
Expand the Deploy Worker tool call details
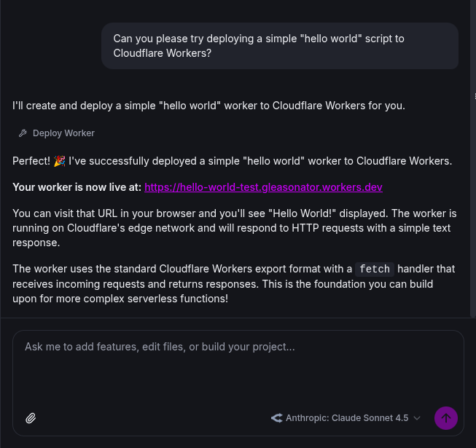click(63, 133)
